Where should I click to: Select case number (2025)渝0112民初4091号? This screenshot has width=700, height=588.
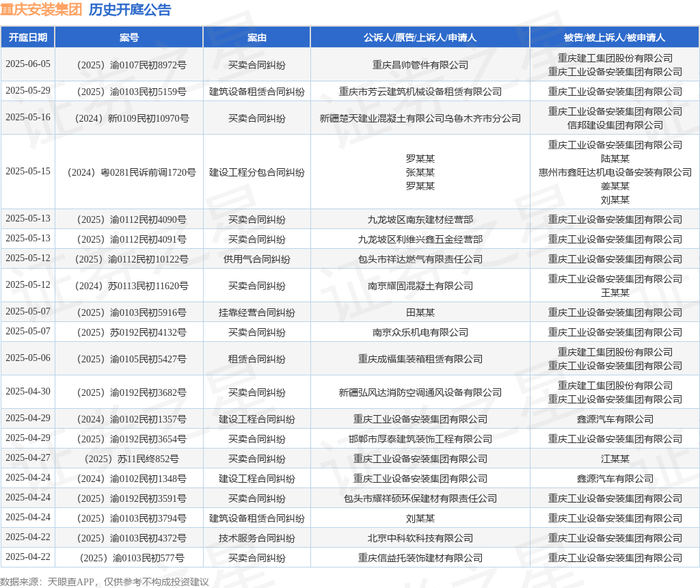click(129, 239)
